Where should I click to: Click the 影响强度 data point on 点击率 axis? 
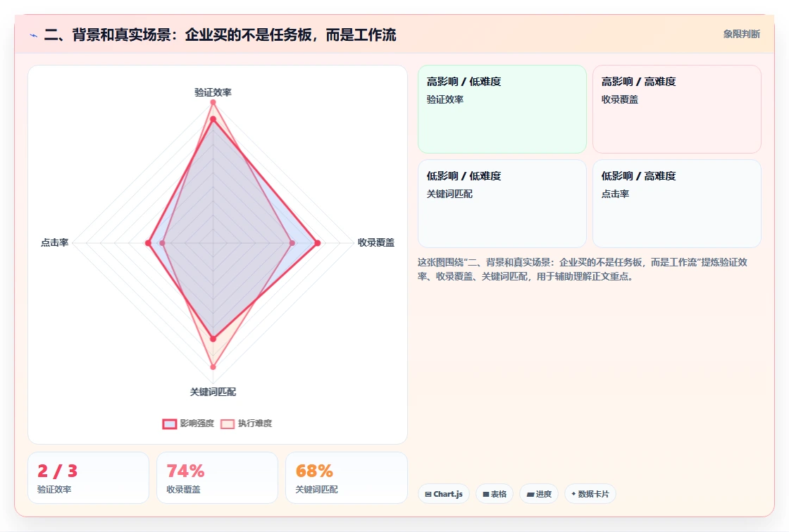[x=148, y=243]
